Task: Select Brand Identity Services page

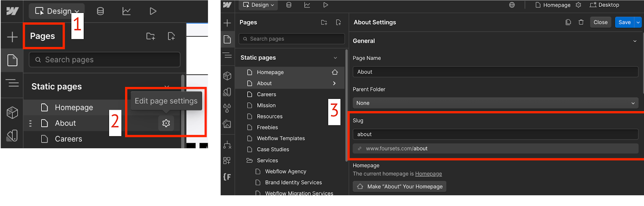Action: pyautogui.click(x=293, y=182)
